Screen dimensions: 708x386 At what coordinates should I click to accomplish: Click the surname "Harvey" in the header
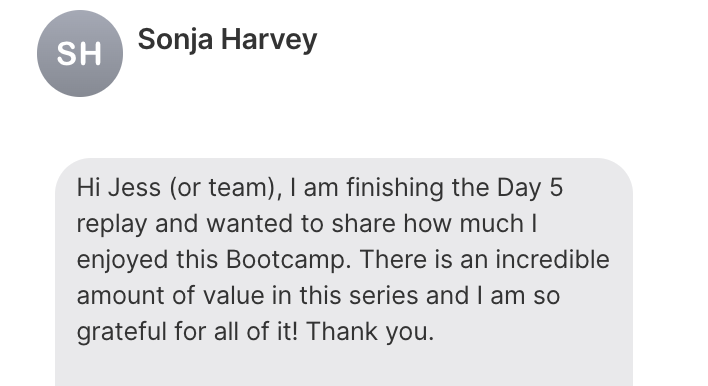coord(269,40)
